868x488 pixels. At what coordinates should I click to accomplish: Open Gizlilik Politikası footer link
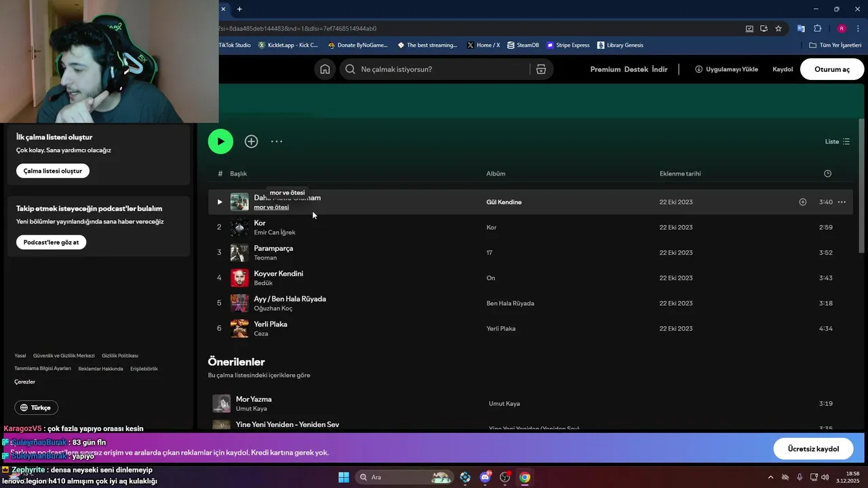[x=120, y=356]
